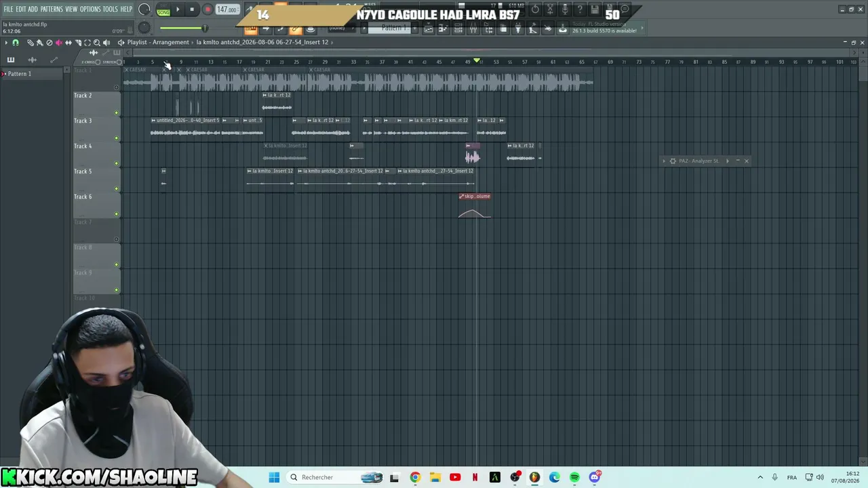Image resolution: width=868 pixels, height=488 pixels.
Task: Open Discord from the taskbar
Action: click(x=595, y=477)
